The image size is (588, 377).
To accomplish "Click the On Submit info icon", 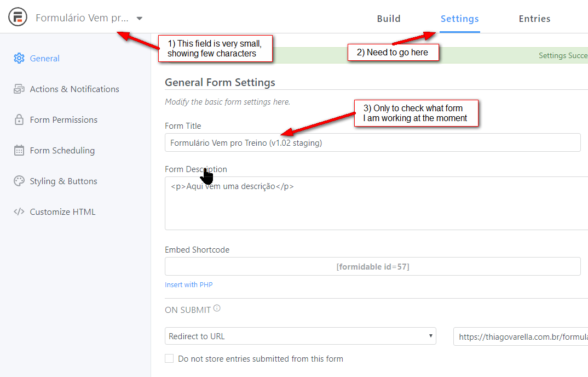I will coord(217,309).
